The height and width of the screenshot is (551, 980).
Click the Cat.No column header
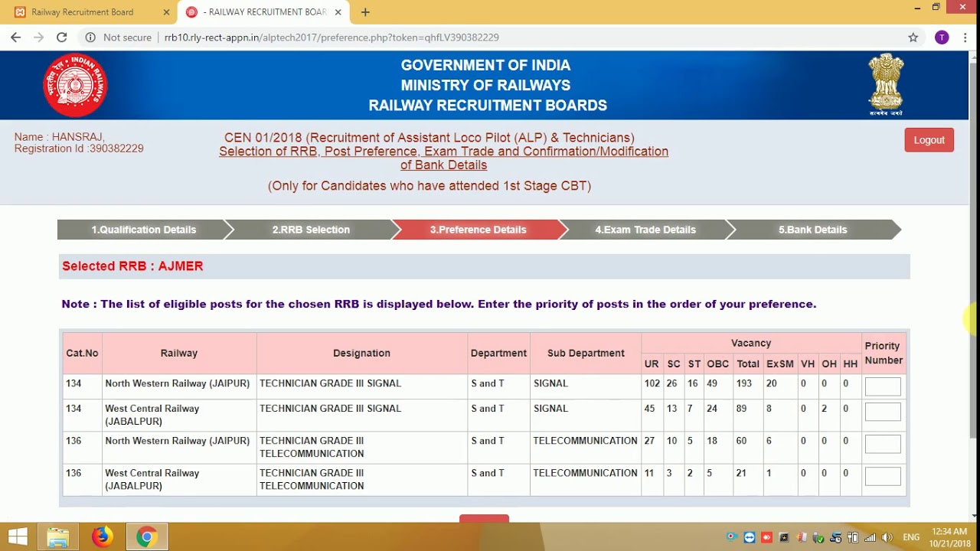82,353
